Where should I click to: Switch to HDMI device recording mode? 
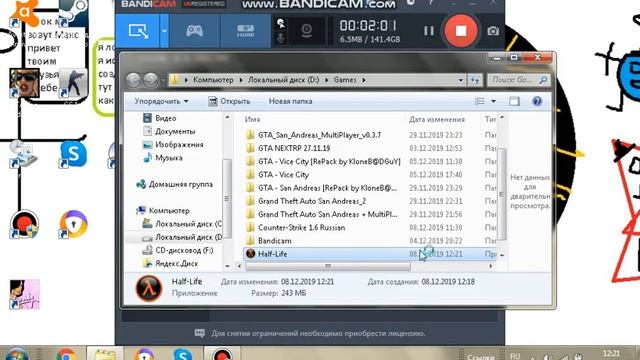tap(245, 31)
